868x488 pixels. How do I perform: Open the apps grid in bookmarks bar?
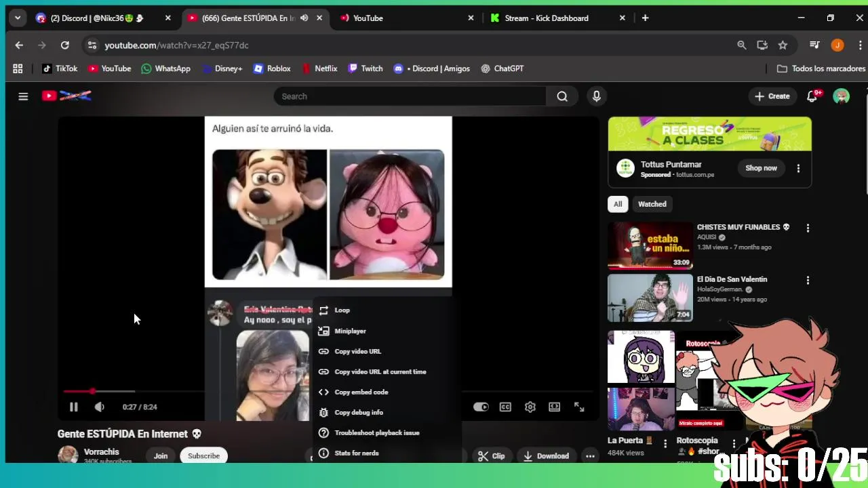tap(18, 68)
